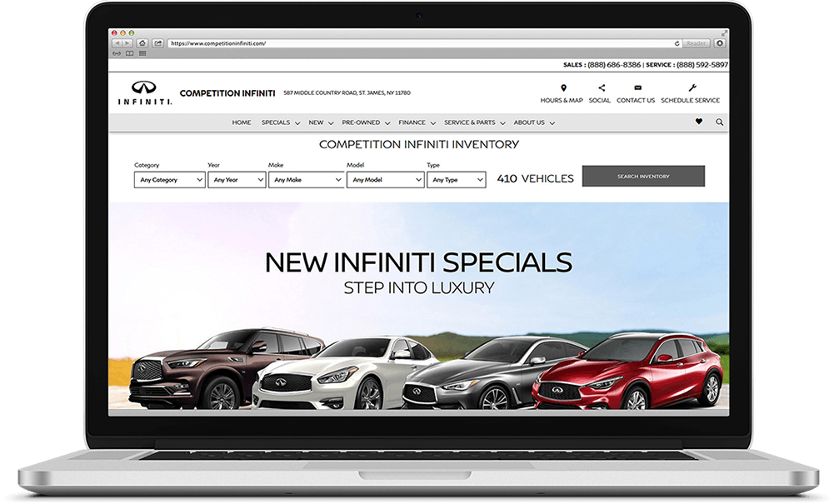Click the New Infiniti Specials banner headline

(418, 262)
